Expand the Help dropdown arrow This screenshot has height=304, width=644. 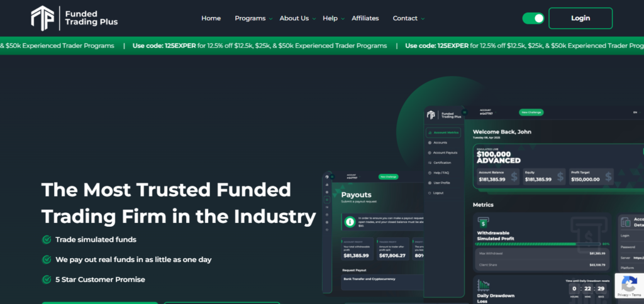coord(343,19)
